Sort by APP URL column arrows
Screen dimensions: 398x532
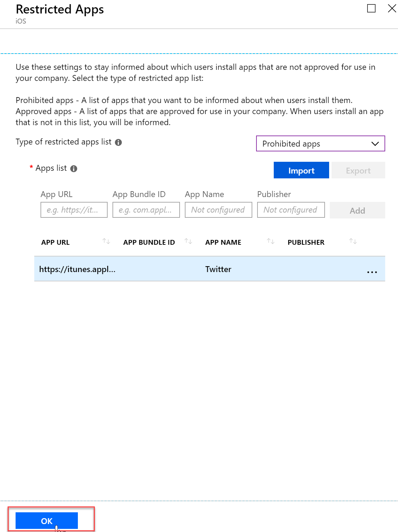pyautogui.click(x=106, y=241)
